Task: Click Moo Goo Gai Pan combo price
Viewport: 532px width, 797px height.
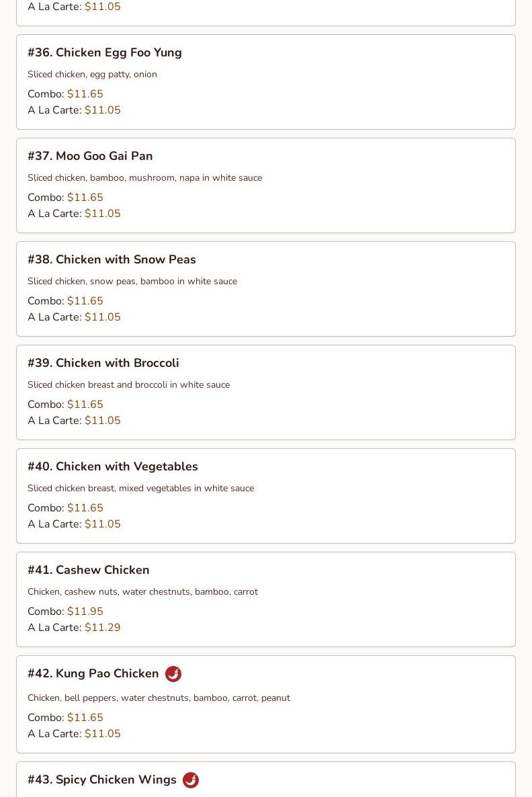Action: pos(85,198)
